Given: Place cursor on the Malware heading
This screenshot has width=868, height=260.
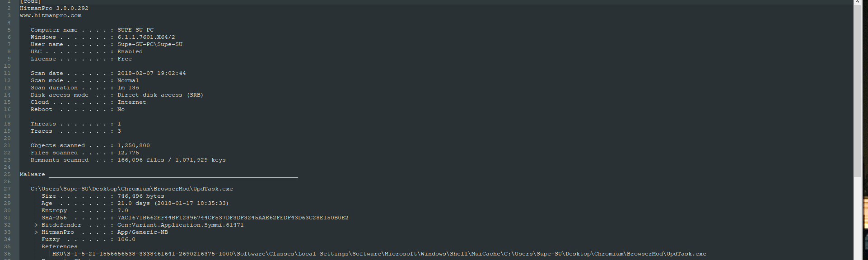Looking at the screenshot, I should (x=33, y=174).
